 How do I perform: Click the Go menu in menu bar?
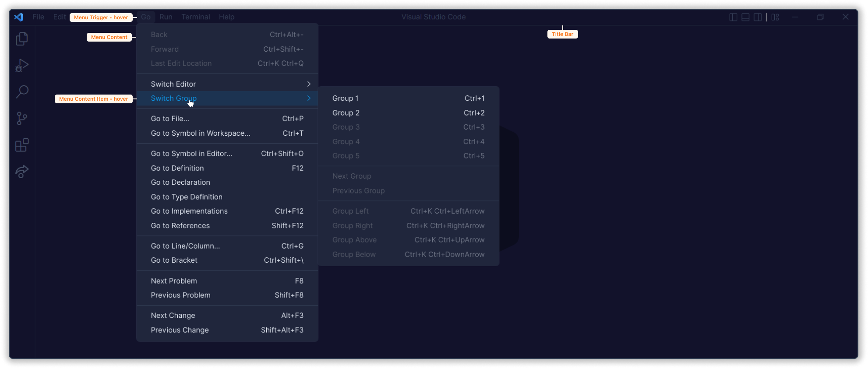point(146,17)
